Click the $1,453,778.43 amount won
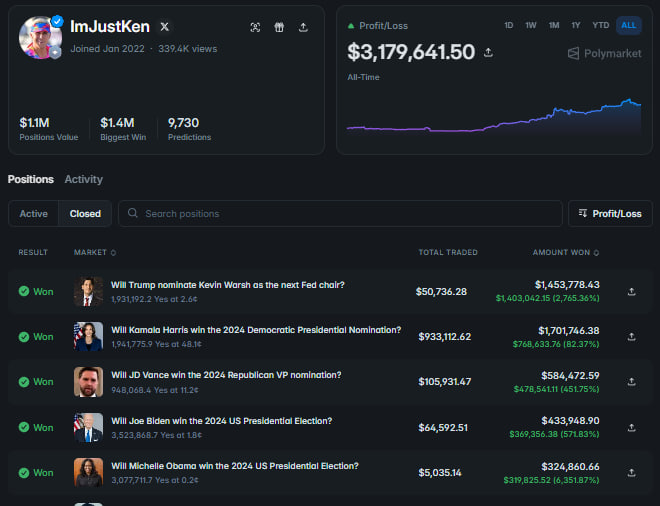This screenshot has height=506, width=660. pyautogui.click(x=567, y=285)
